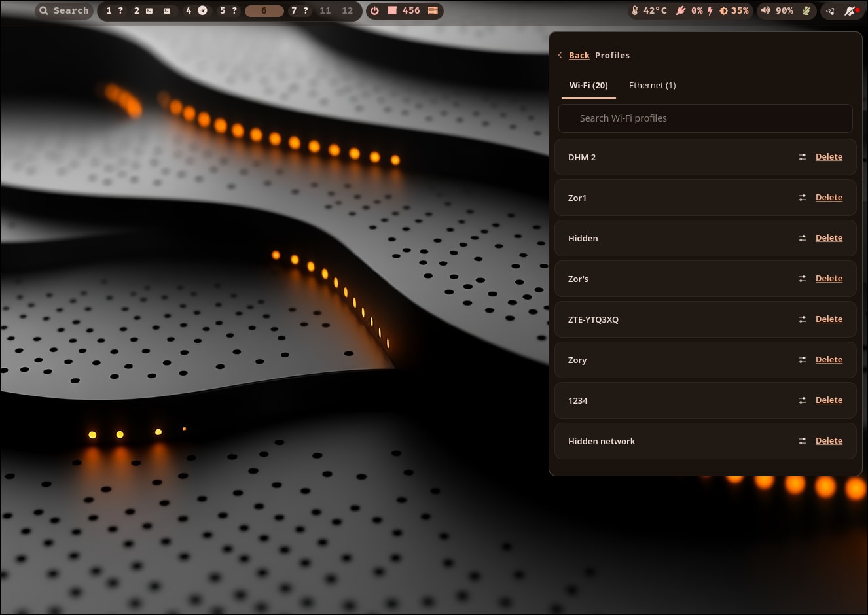Select the Zor1 profile name
The width and height of the screenshot is (868, 615).
(x=577, y=198)
